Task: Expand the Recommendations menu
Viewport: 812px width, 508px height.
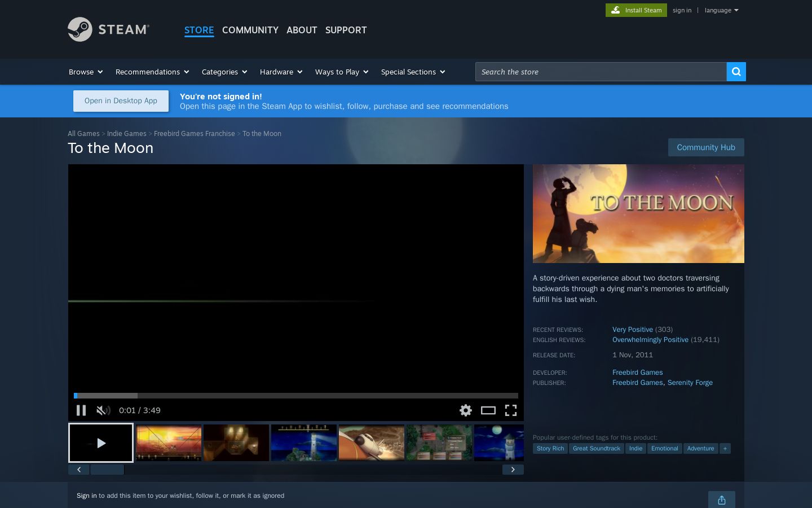Action: (152, 72)
